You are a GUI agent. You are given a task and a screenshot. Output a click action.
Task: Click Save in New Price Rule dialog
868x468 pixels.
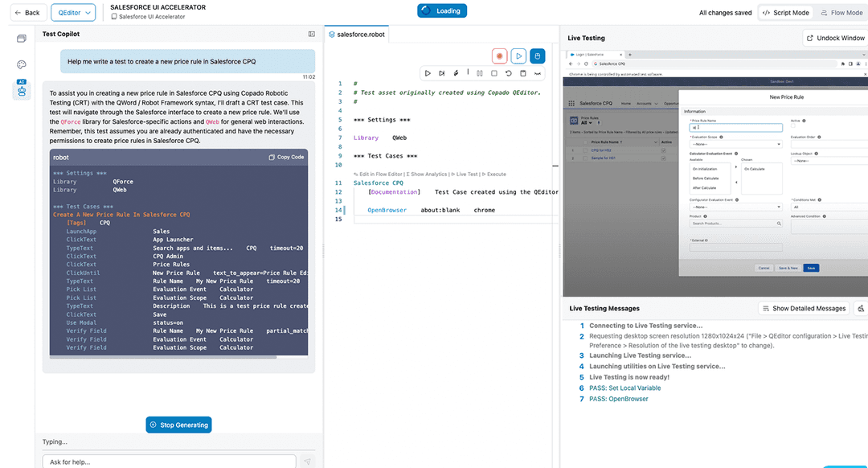pos(811,268)
